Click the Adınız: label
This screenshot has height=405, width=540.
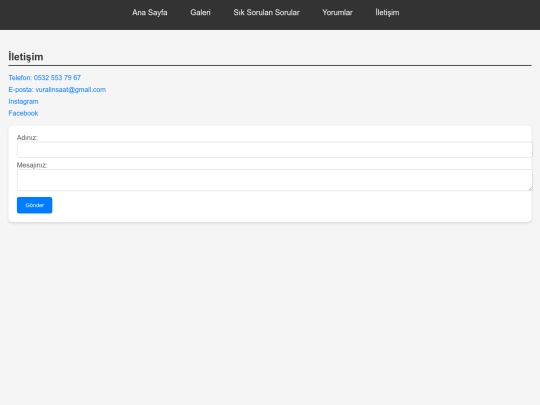27,137
